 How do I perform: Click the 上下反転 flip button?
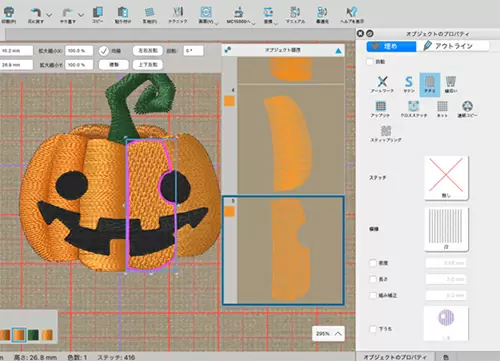coord(148,65)
